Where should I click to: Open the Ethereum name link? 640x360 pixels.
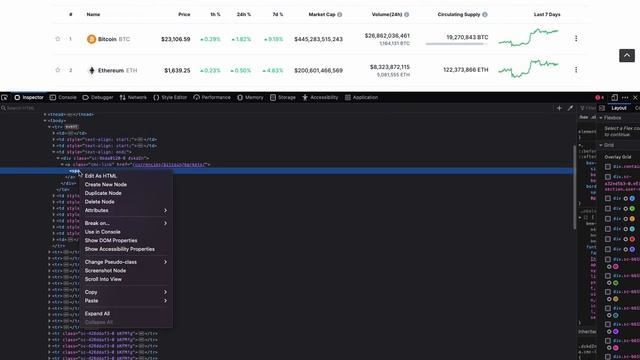pos(111,71)
